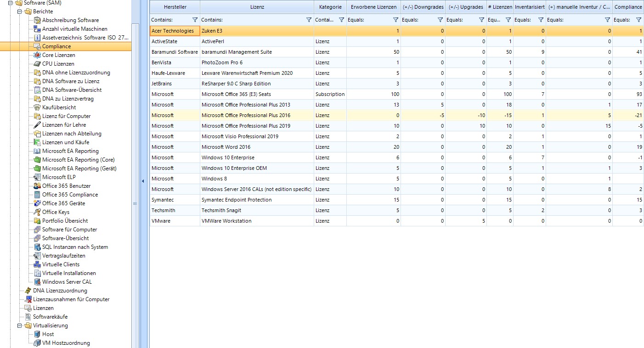Select Softwarekäufe tree item
Viewport: 644px width, 348px height.
pyautogui.click(x=51, y=317)
